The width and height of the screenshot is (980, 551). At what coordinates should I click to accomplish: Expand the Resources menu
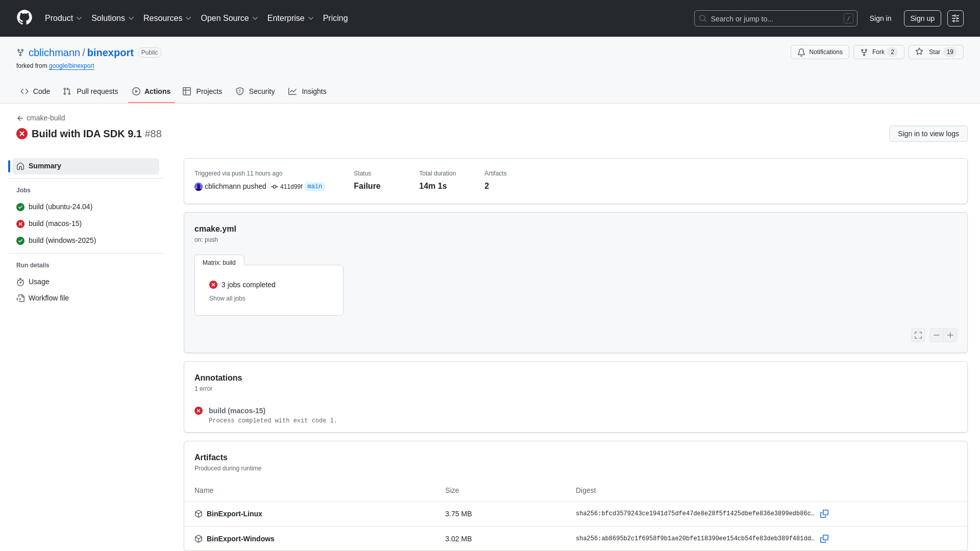[x=167, y=18]
